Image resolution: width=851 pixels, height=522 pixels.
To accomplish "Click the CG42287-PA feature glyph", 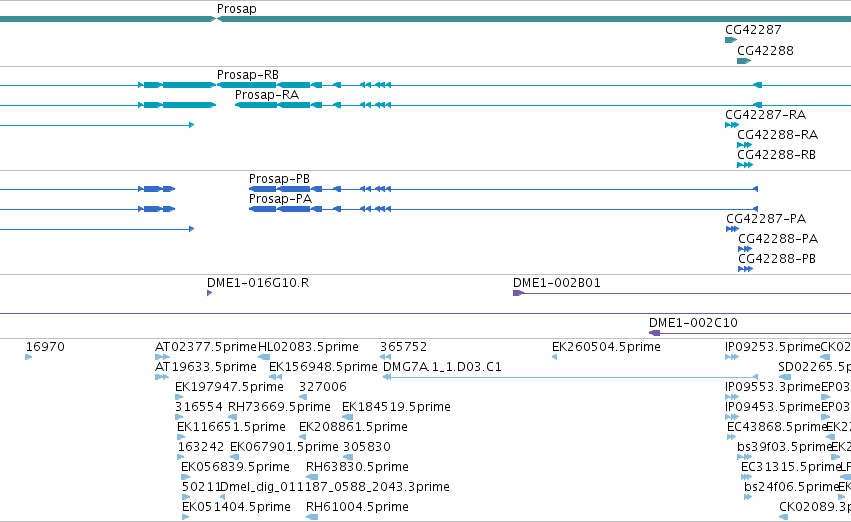I will coord(733,229).
